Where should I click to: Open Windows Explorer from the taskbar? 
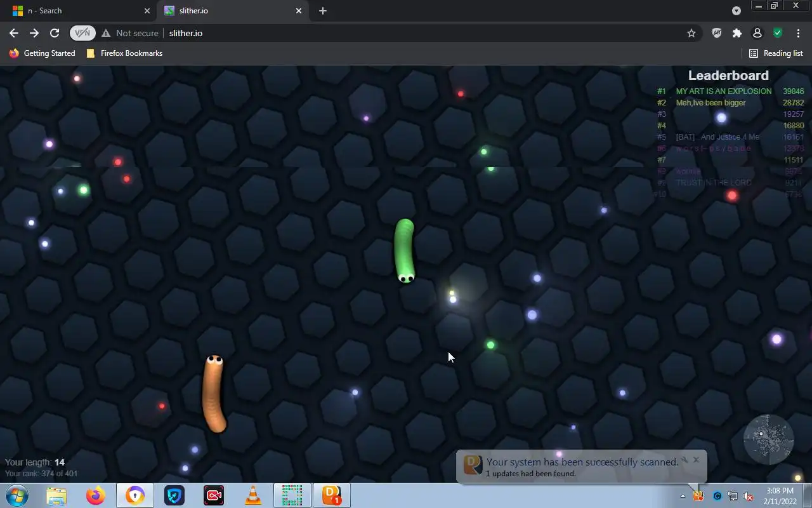coord(56,495)
